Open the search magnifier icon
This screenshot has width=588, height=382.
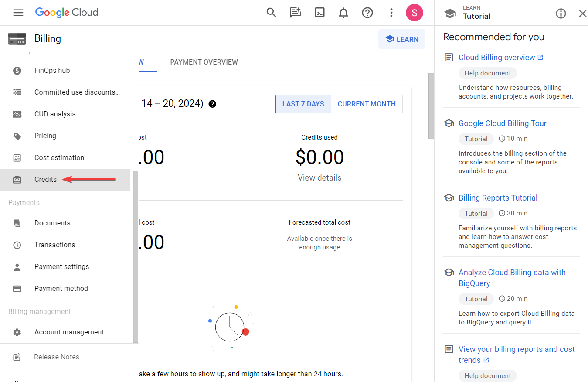coord(271,13)
